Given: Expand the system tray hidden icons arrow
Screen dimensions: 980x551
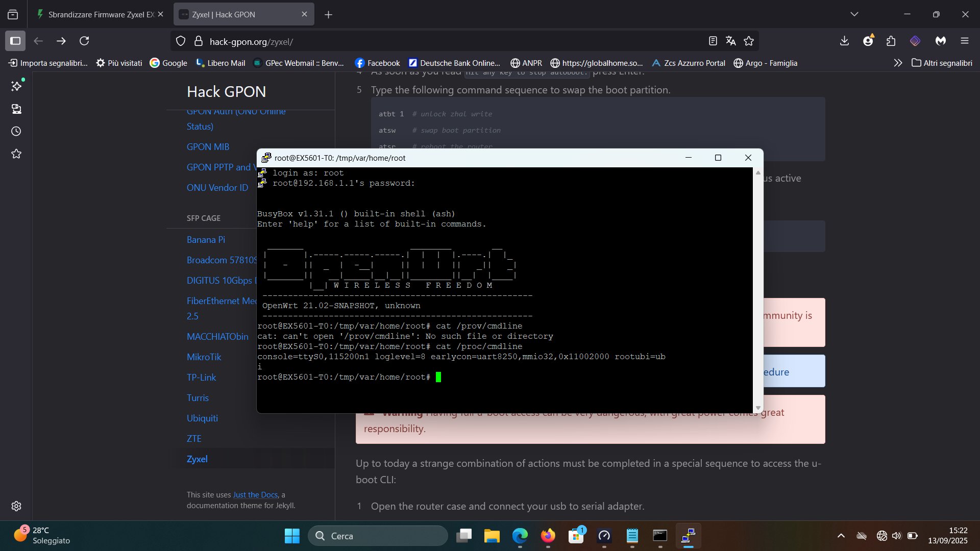Looking at the screenshot, I should pyautogui.click(x=841, y=536).
